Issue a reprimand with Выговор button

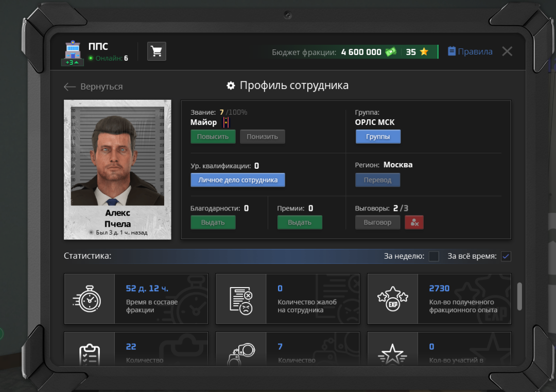click(377, 222)
